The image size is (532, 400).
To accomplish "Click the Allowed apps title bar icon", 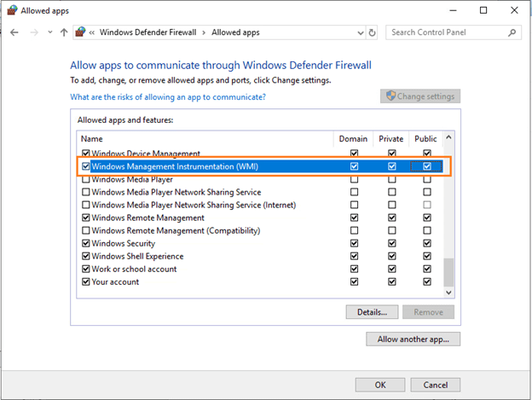I will pos(12,10).
